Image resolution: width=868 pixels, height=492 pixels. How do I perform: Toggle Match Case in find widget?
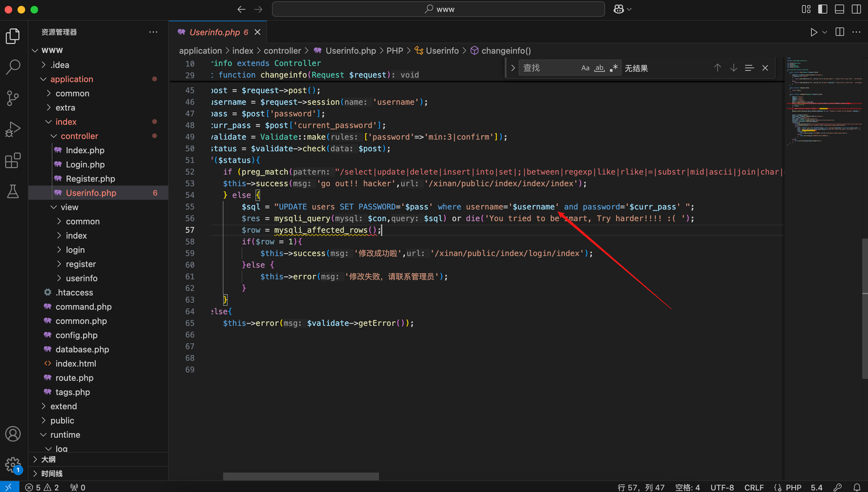pos(585,68)
